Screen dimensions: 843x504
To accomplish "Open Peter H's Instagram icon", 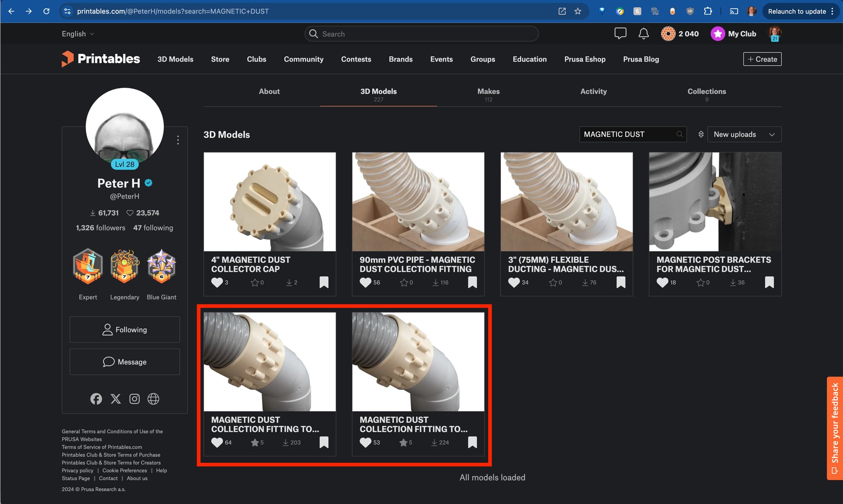I will (x=134, y=399).
